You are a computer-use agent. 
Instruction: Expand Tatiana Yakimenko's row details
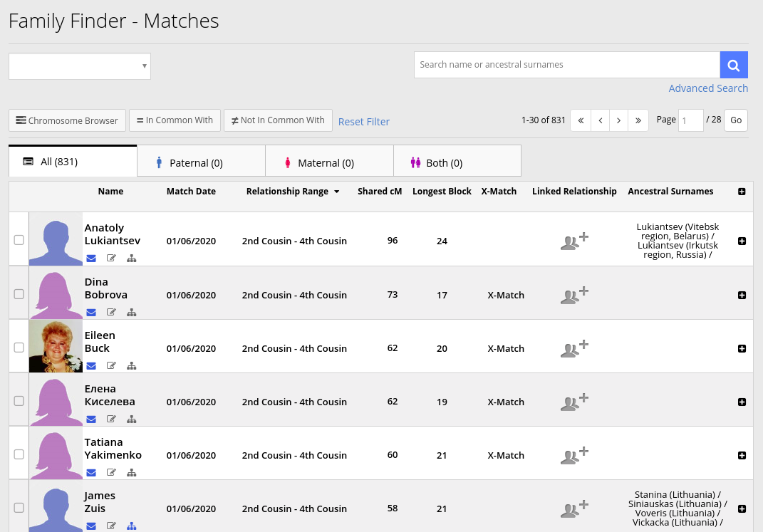pyautogui.click(x=742, y=456)
